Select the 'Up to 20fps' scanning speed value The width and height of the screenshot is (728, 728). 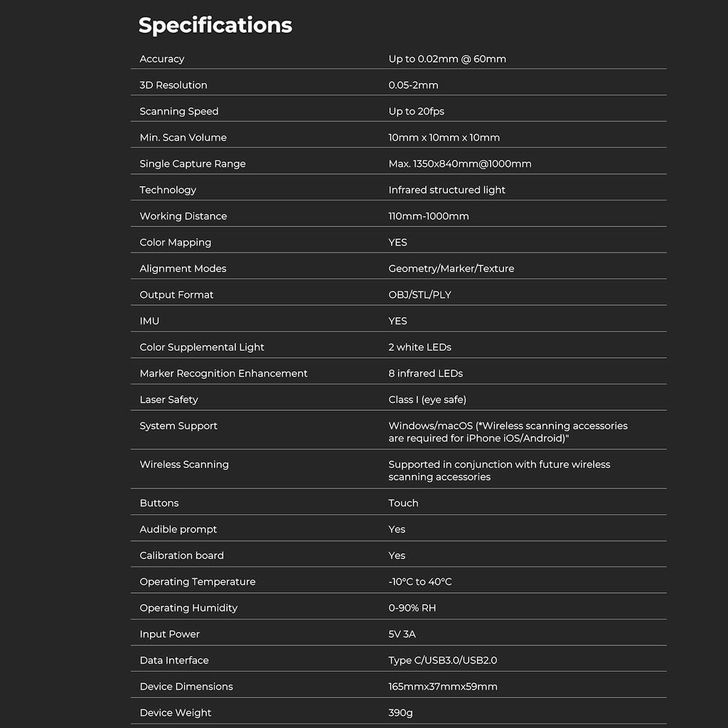point(416,112)
